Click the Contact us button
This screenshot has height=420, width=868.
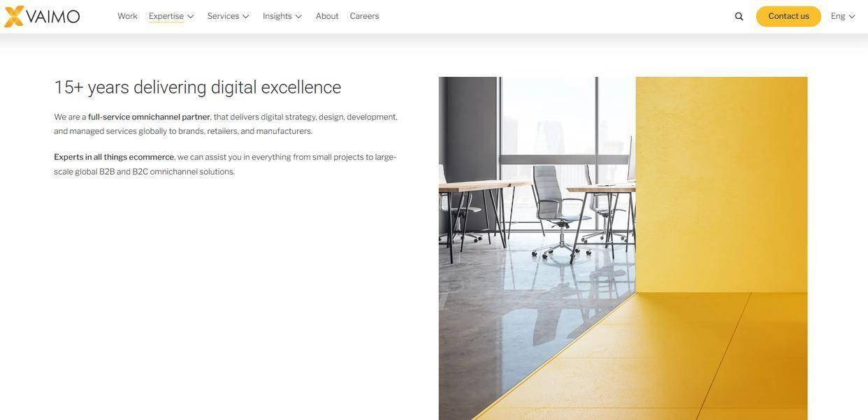(x=788, y=16)
